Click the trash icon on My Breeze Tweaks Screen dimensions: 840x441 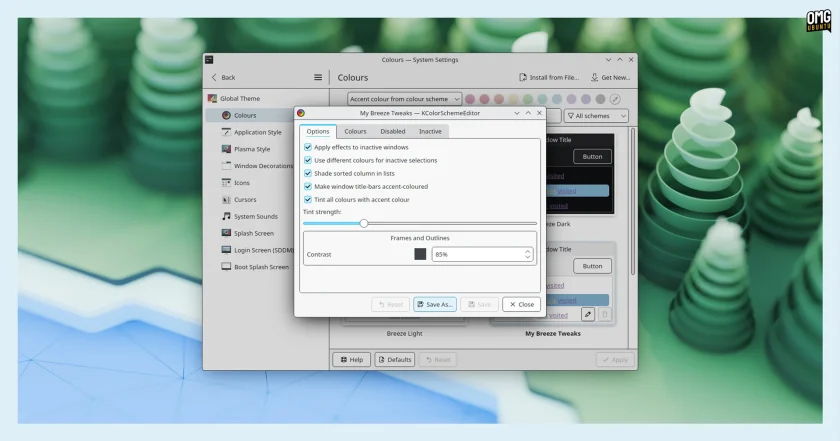point(604,315)
